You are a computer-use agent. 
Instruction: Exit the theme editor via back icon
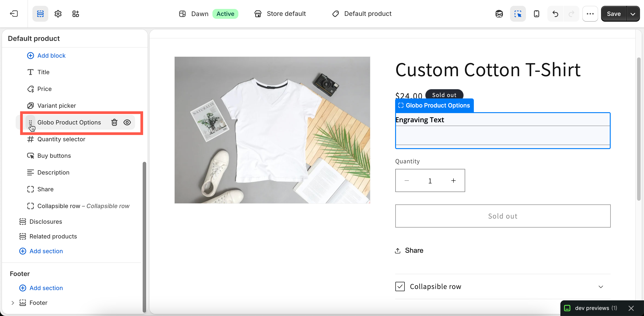[14, 14]
